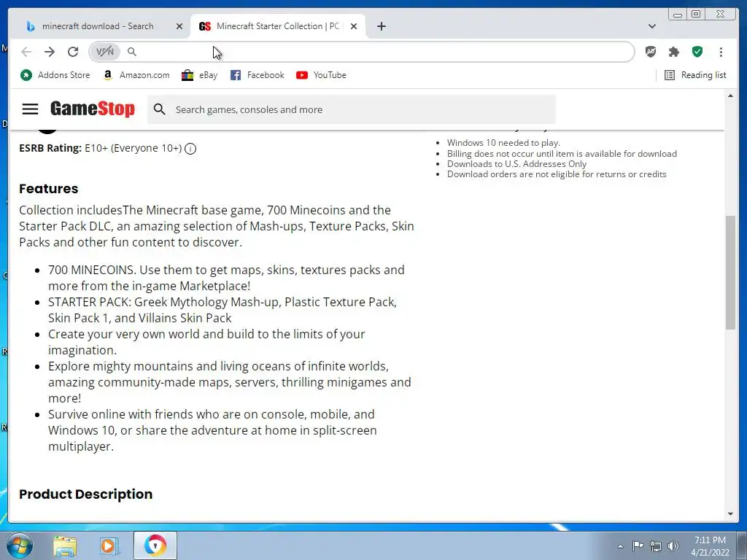Switch to 'minecraft download - Search' tab
Screen dimensions: 747x560
[98, 26]
